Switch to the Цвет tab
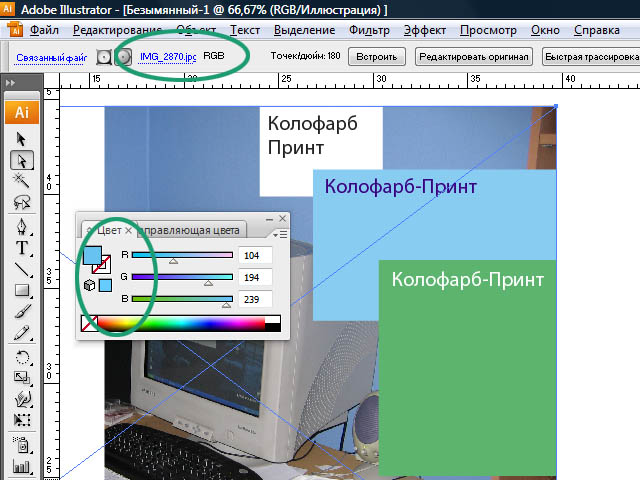This screenshot has width=640, height=480. pyautogui.click(x=109, y=230)
